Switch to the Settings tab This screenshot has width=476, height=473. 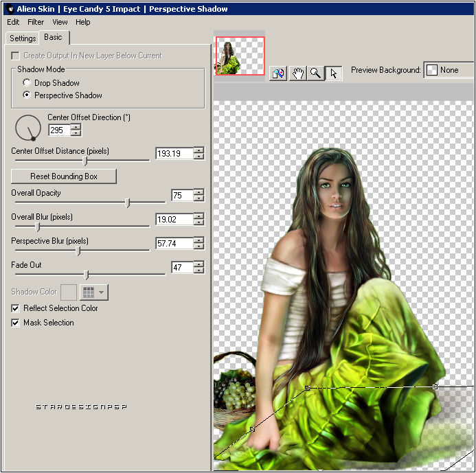click(23, 38)
